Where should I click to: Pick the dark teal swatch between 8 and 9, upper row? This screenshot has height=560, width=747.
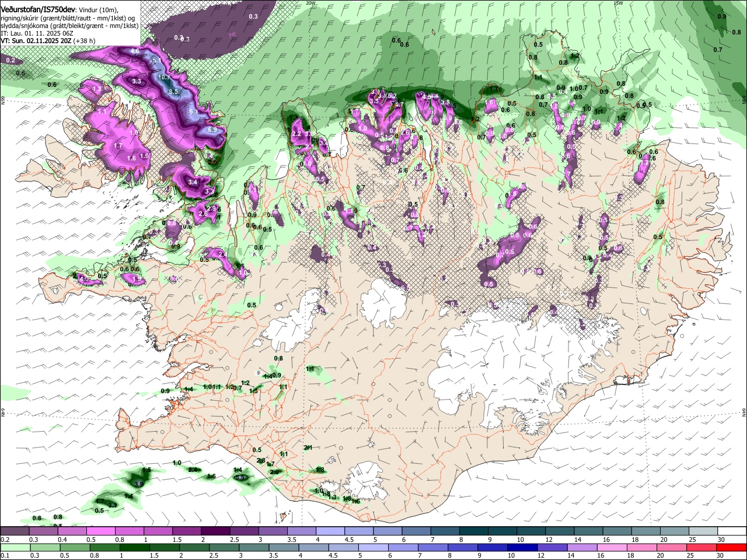[474, 531]
